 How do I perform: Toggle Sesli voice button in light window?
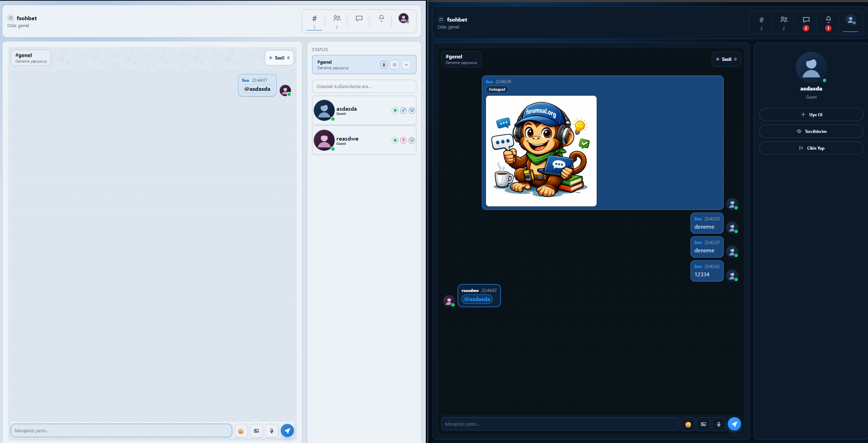pyautogui.click(x=279, y=58)
